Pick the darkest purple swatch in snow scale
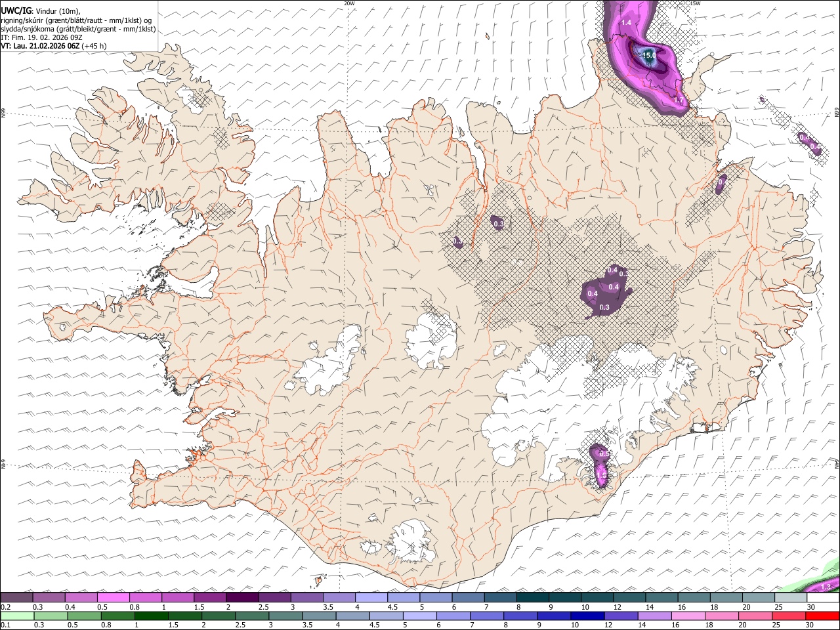Viewport: 840px width, 630px height. [x=241, y=597]
